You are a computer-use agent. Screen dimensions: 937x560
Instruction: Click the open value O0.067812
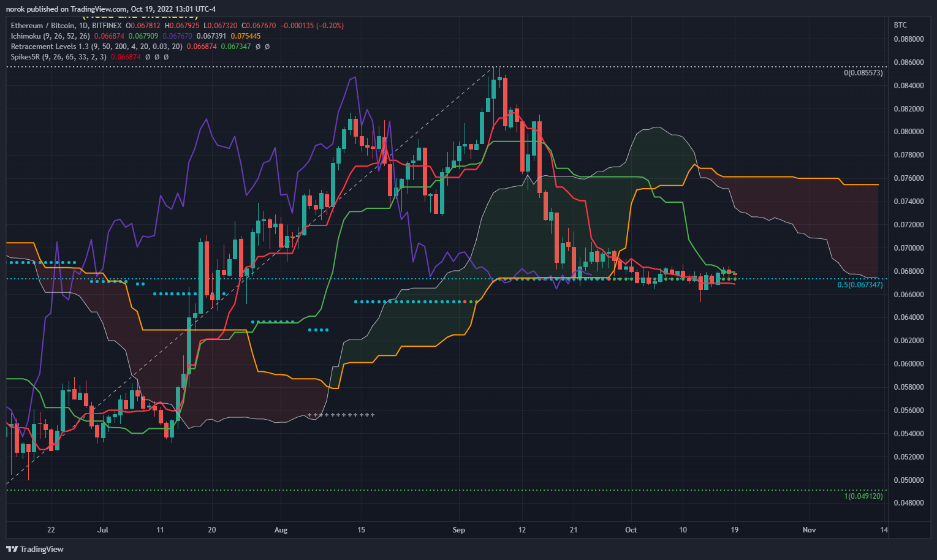pos(143,26)
